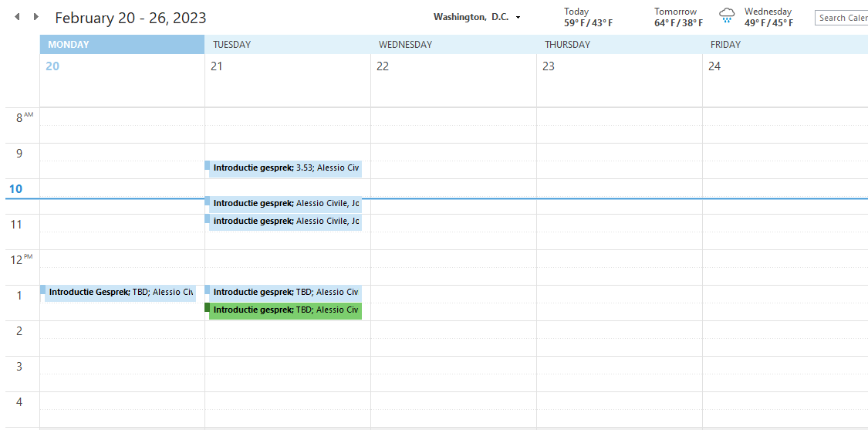Open Monday's Introductie Gesprek appointment
Image resolution: width=868 pixels, height=430 pixels.
tap(120, 293)
